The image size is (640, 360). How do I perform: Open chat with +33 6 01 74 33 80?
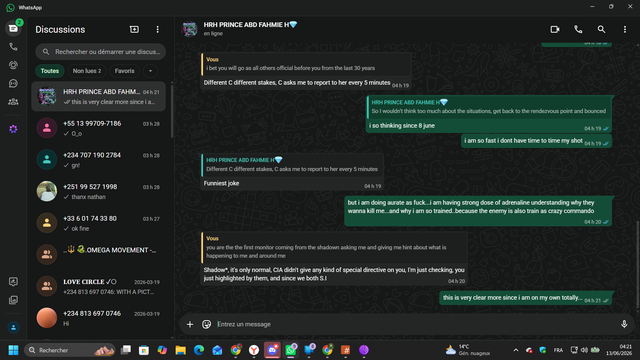pyautogui.click(x=98, y=223)
